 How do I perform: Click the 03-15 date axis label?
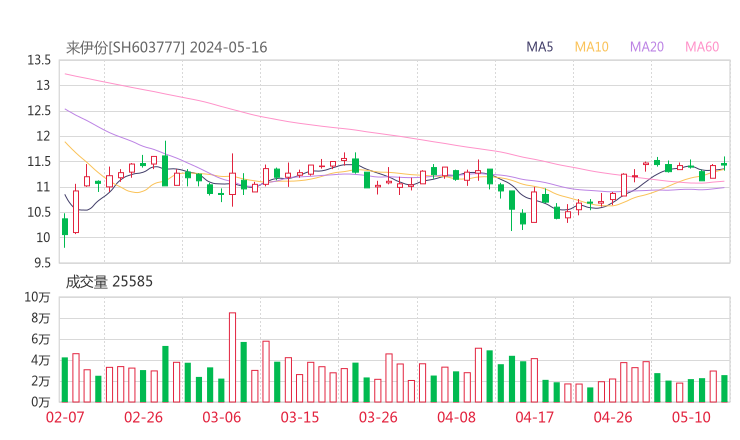(x=300, y=417)
